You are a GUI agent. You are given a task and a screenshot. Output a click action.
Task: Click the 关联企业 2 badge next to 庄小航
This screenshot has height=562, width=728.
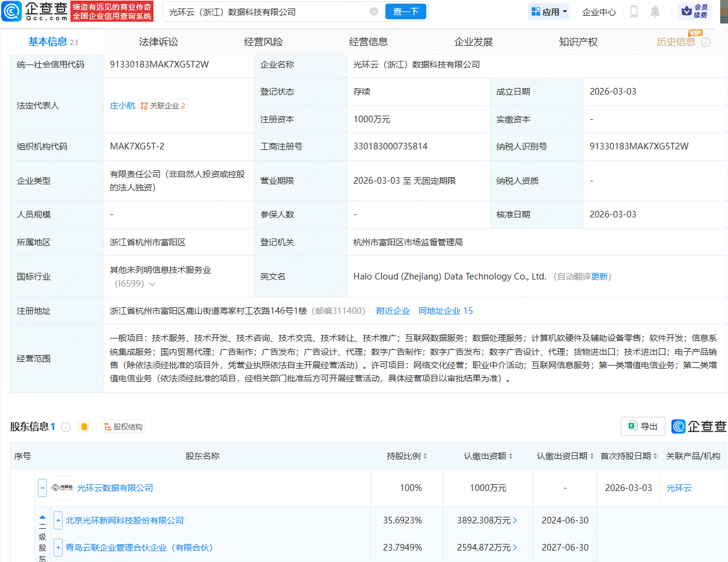163,105
